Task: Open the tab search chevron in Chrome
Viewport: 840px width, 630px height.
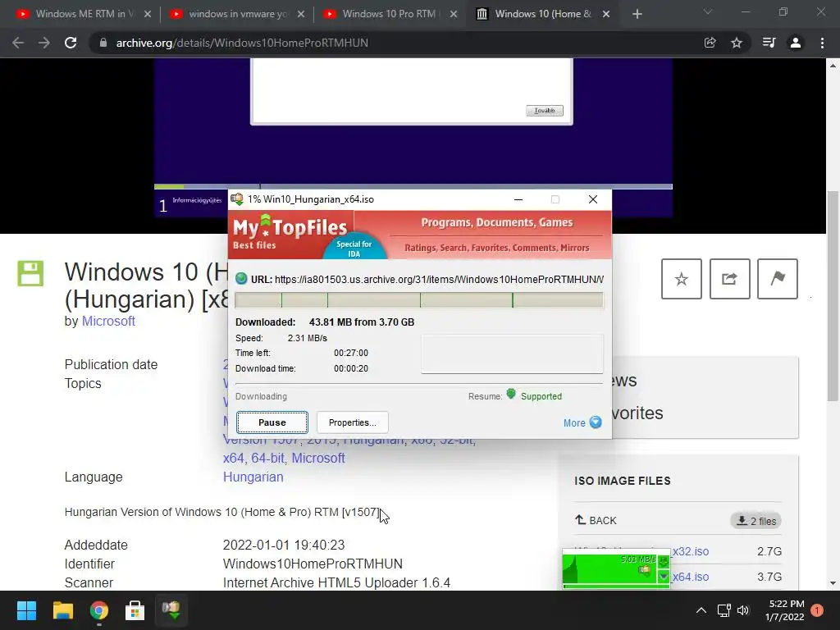Action: (x=708, y=11)
